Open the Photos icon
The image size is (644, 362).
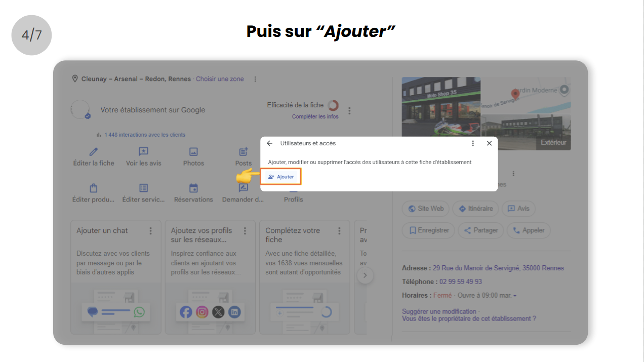click(193, 151)
